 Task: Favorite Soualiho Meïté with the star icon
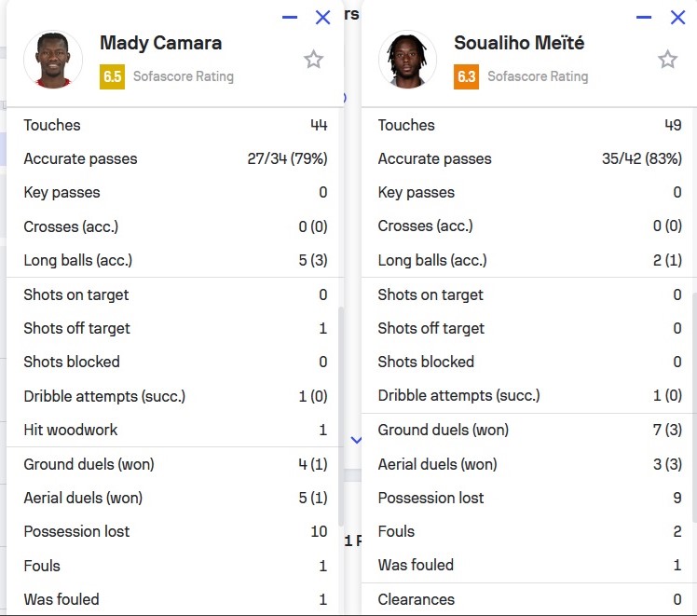[667, 60]
